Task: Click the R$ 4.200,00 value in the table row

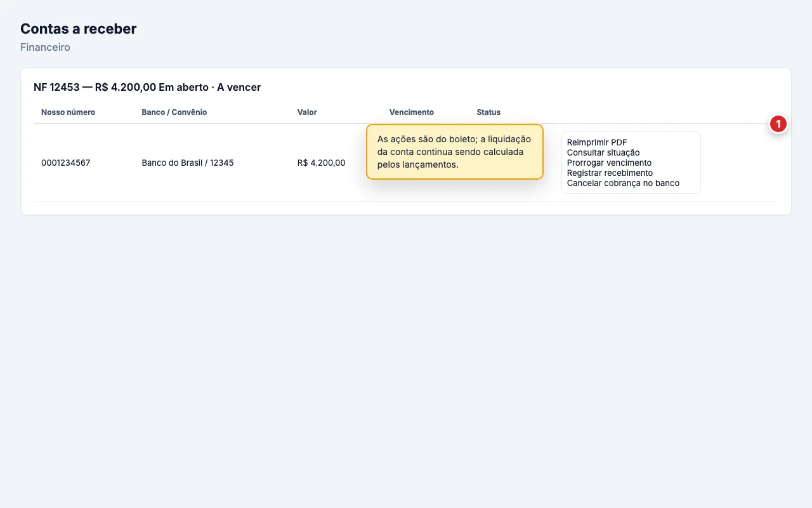Action: (322, 163)
